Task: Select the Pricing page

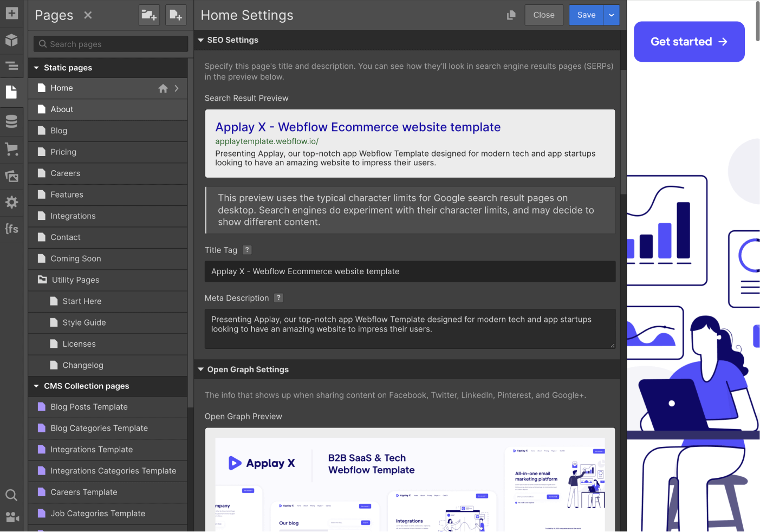Action: [108, 152]
